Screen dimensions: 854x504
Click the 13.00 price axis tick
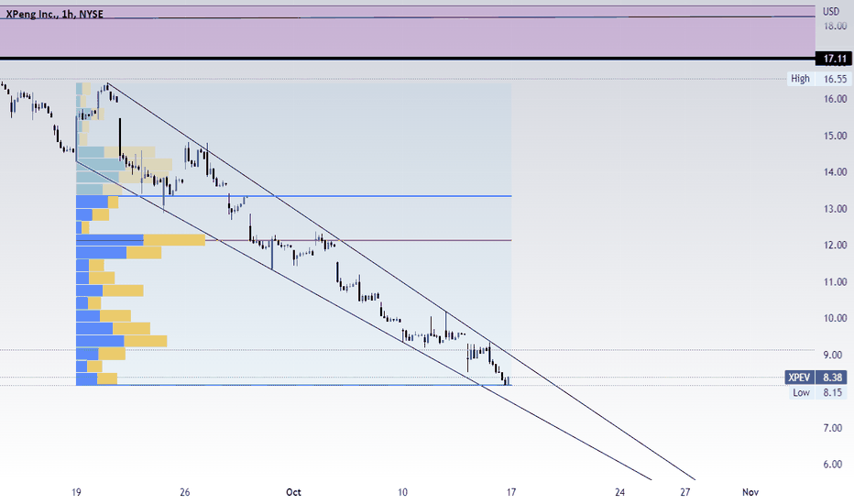(x=835, y=209)
